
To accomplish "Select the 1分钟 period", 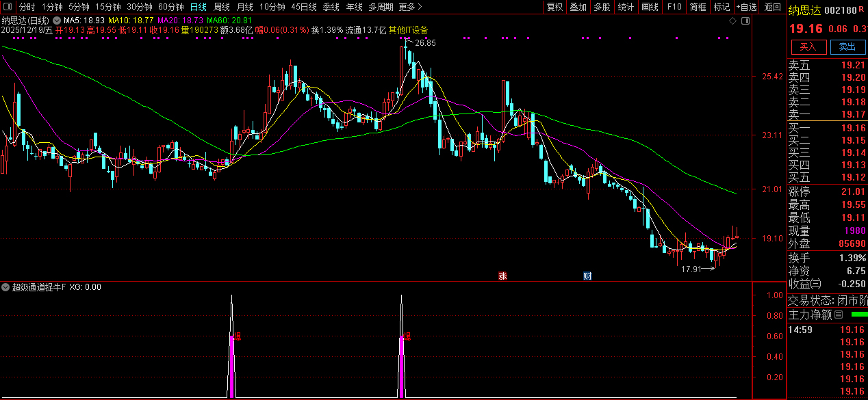I will pos(52,7).
